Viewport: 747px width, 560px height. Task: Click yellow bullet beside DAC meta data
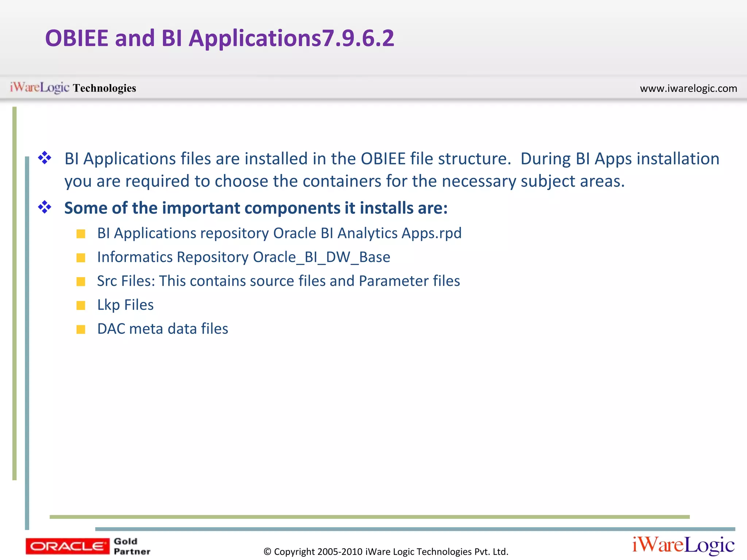[x=81, y=330]
